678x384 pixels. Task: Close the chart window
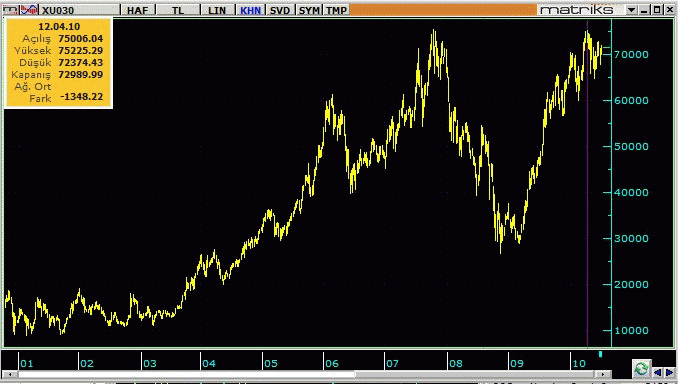pos(669,10)
